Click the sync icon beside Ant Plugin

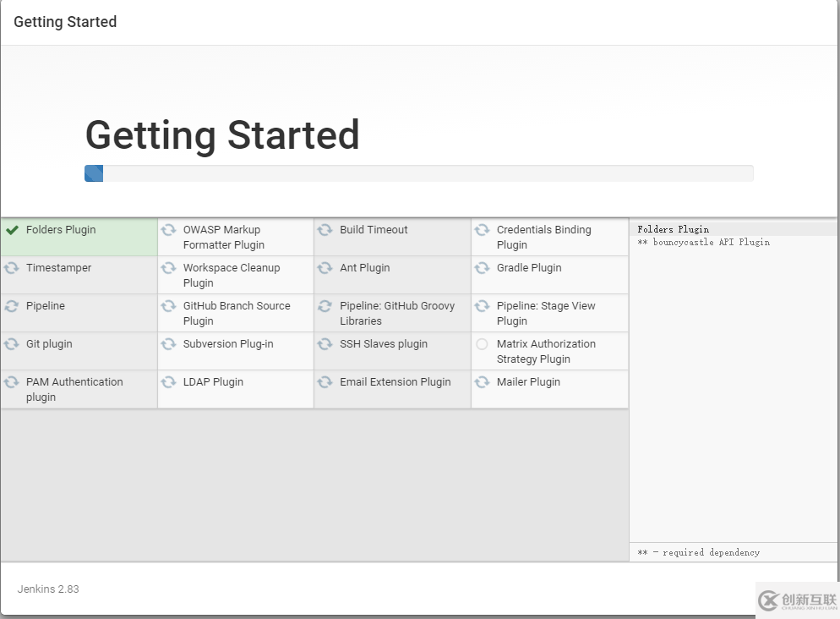point(325,268)
